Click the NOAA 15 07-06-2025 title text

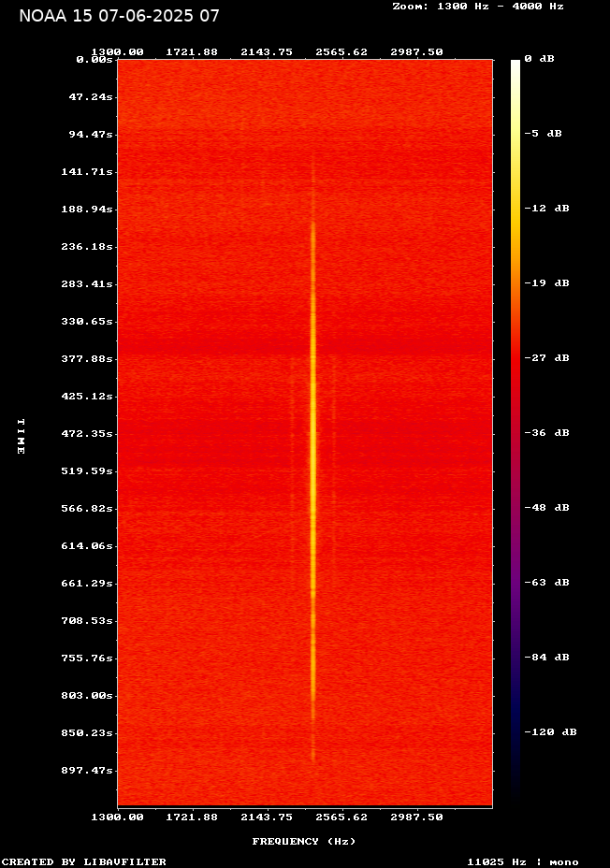(x=119, y=16)
